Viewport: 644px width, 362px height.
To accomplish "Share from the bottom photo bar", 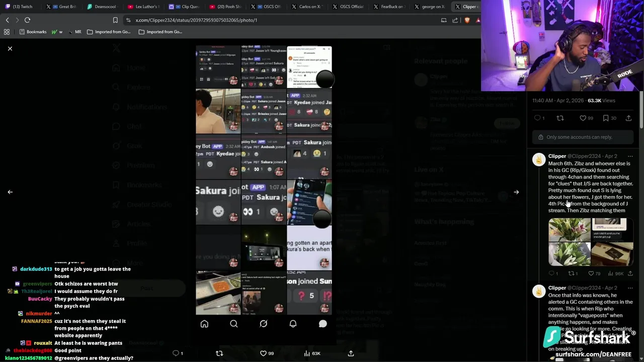I will click(x=351, y=353).
